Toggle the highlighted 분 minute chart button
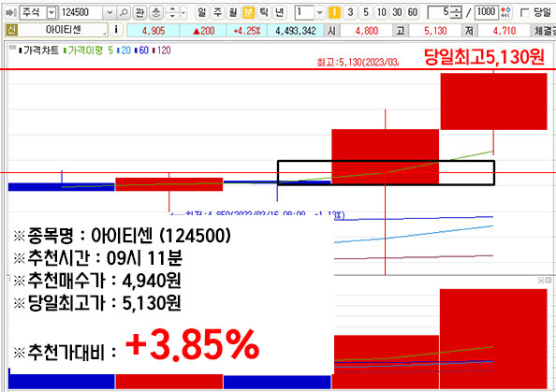The width and height of the screenshot is (556, 392). click(248, 13)
